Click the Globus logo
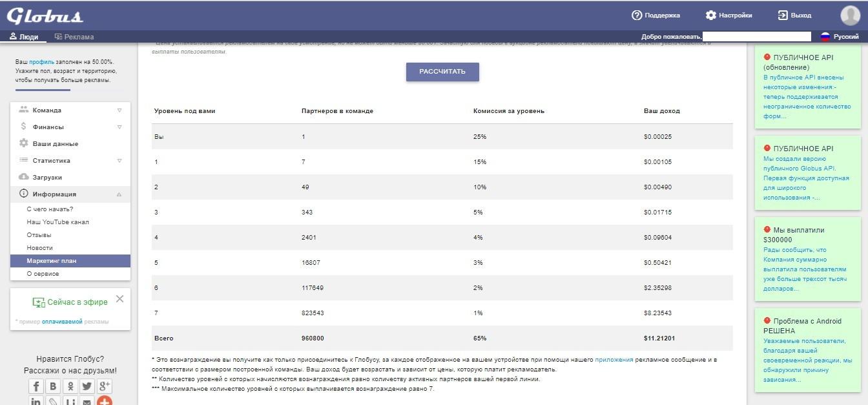Screen dimensions: 868x405 click(x=45, y=15)
